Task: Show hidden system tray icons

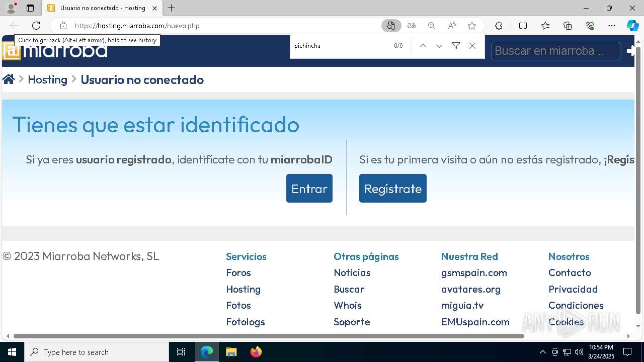Action: point(542,352)
